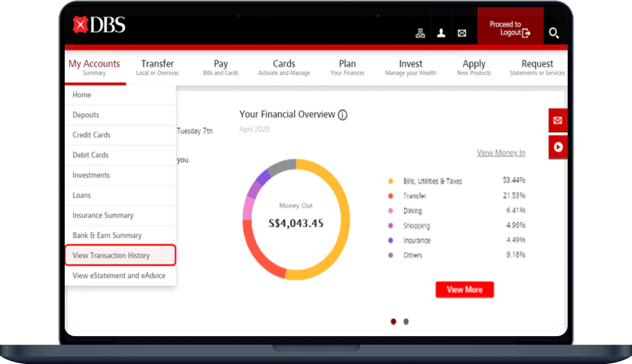Open Loans menu entry
The width and height of the screenshot is (632, 364).
[x=120, y=195]
